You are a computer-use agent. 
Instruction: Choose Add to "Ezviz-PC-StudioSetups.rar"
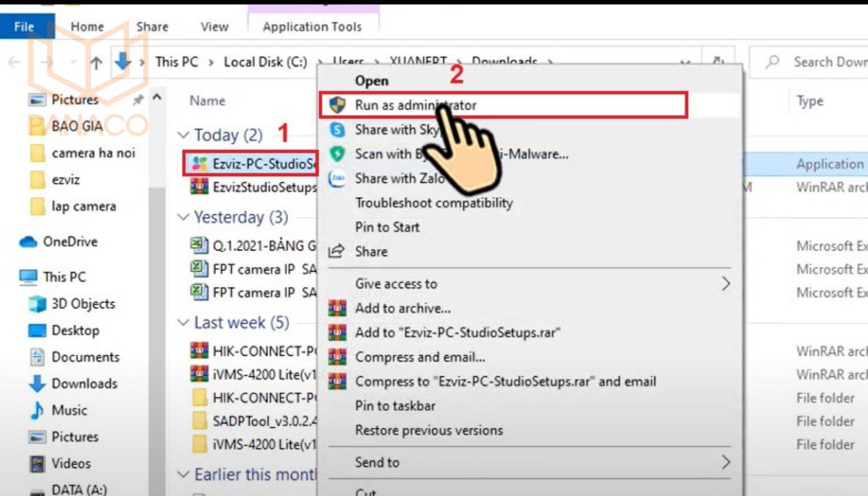point(458,332)
